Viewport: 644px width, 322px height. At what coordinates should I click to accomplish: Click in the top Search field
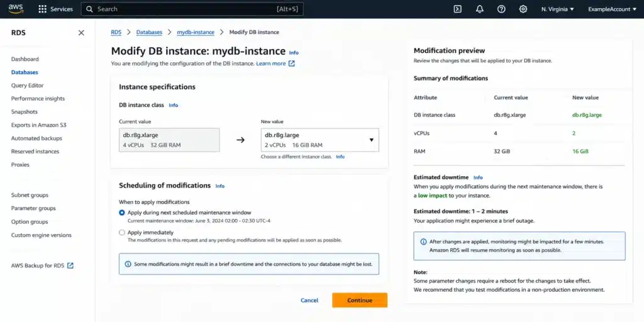192,9
